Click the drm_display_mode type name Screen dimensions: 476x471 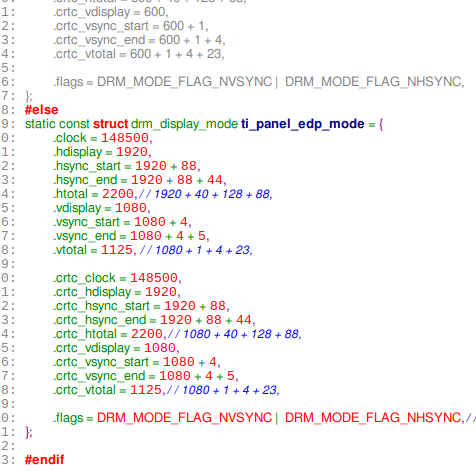184,124
